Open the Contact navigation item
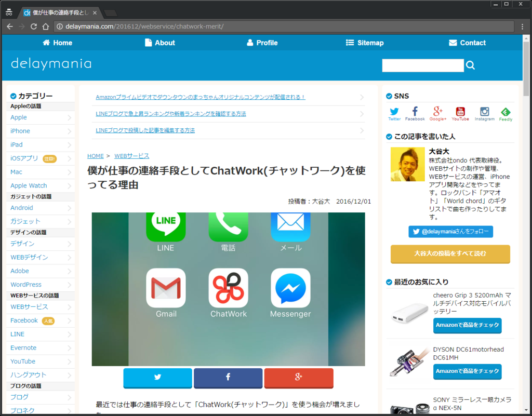 click(x=467, y=43)
